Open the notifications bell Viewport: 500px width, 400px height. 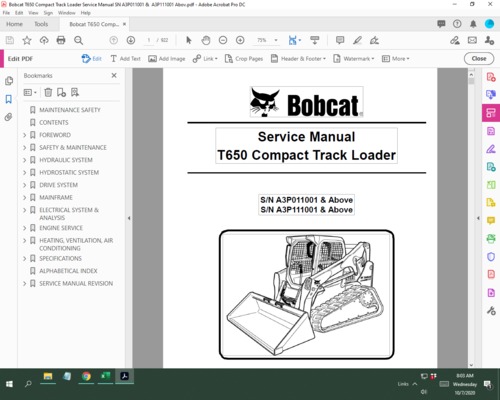tap(473, 24)
